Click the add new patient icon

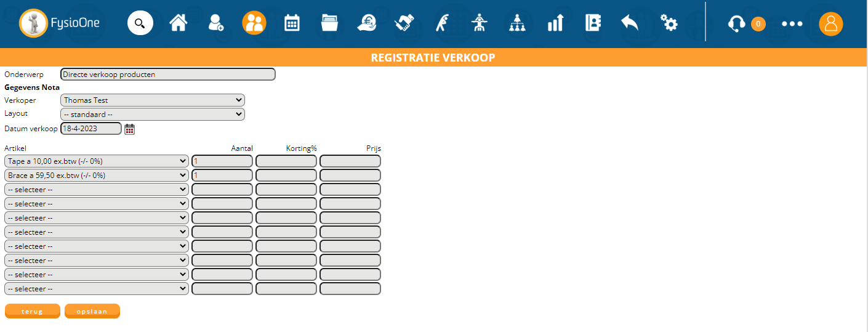216,24
